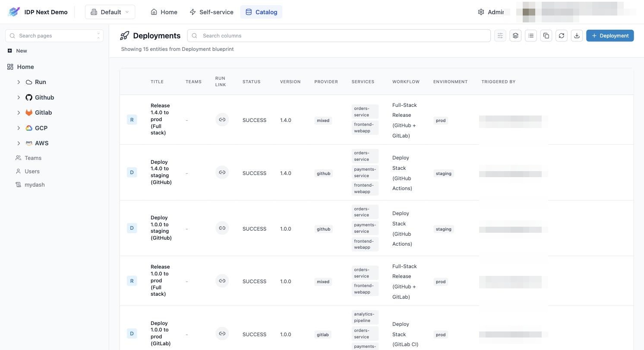The image size is (644, 350).
Task: Open the Default workspace dropdown
Action: click(x=110, y=12)
